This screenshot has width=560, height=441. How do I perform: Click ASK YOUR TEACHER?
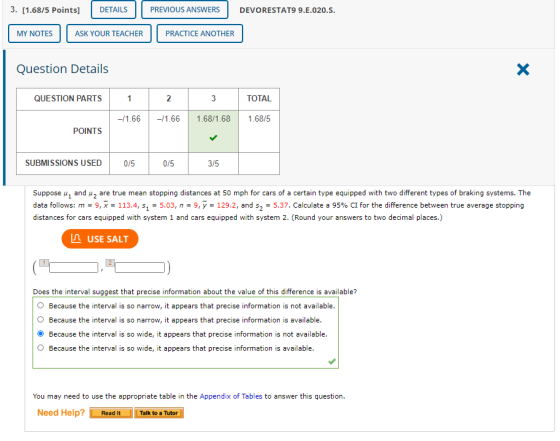click(109, 34)
